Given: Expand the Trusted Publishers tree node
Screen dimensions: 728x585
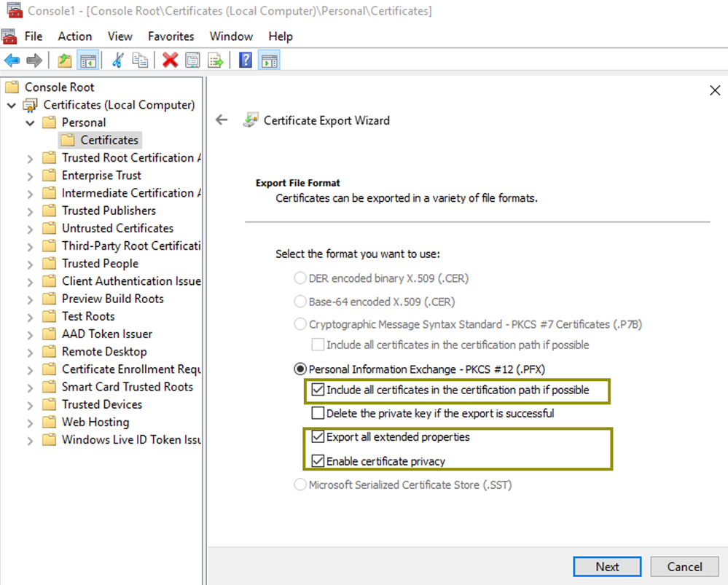Looking at the screenshot, I should (x=30, y=211).
